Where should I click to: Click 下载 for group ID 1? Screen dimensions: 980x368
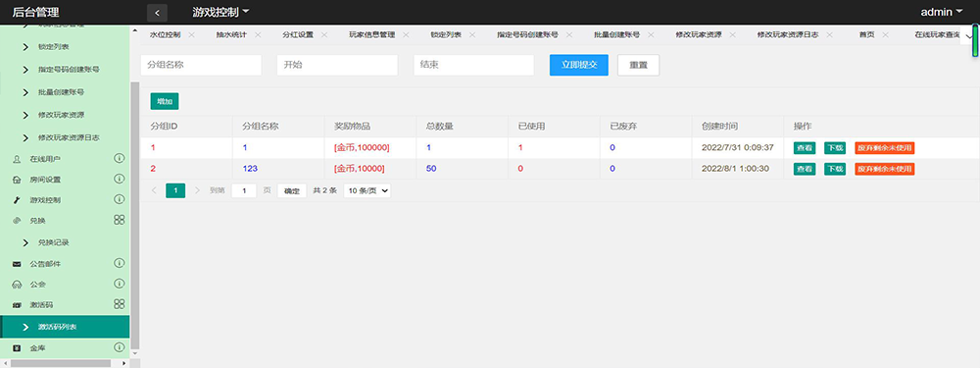[x=834, y=148]
